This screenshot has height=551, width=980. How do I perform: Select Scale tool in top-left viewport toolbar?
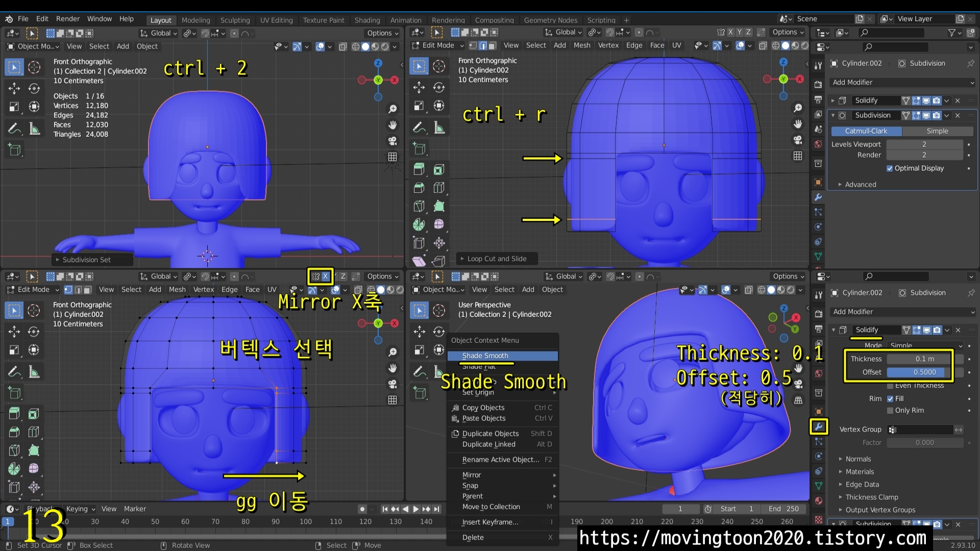[x=14, y=107]
